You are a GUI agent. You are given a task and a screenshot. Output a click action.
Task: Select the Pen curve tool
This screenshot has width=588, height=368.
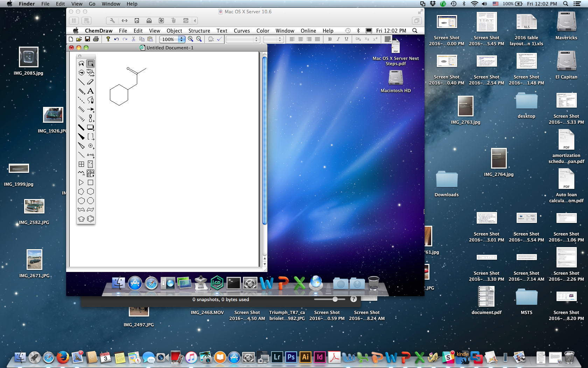click(91, 100)
